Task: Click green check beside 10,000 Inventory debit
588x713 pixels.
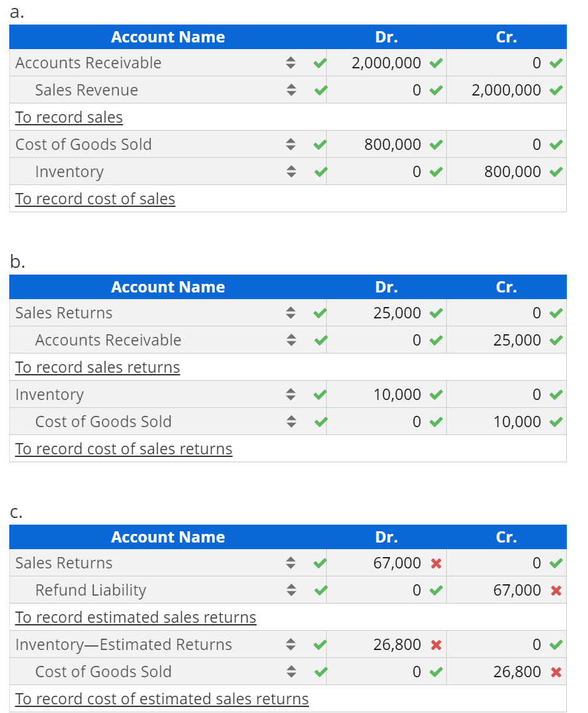Action: (436, 394)
